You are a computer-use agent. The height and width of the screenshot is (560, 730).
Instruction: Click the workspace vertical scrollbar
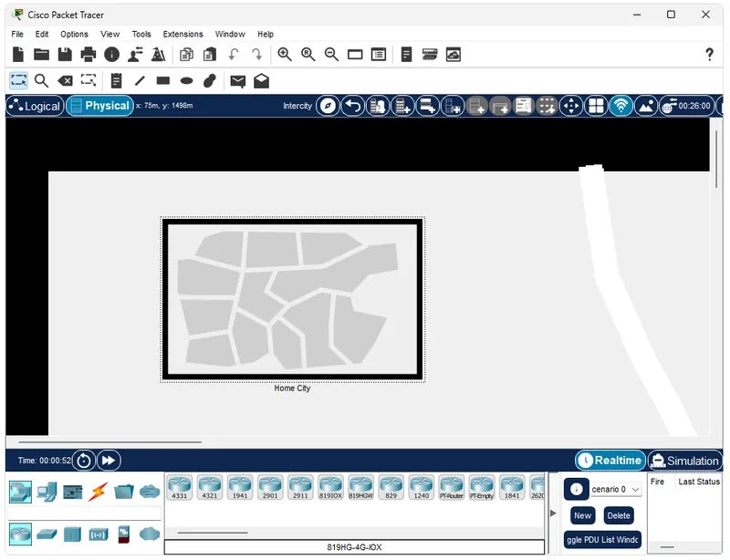[716, 160]
